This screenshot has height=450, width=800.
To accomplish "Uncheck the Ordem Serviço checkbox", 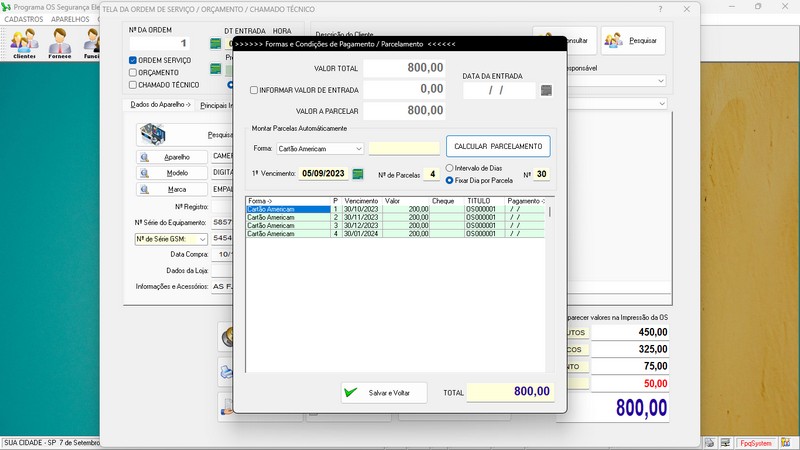I will tap(133, 60).
